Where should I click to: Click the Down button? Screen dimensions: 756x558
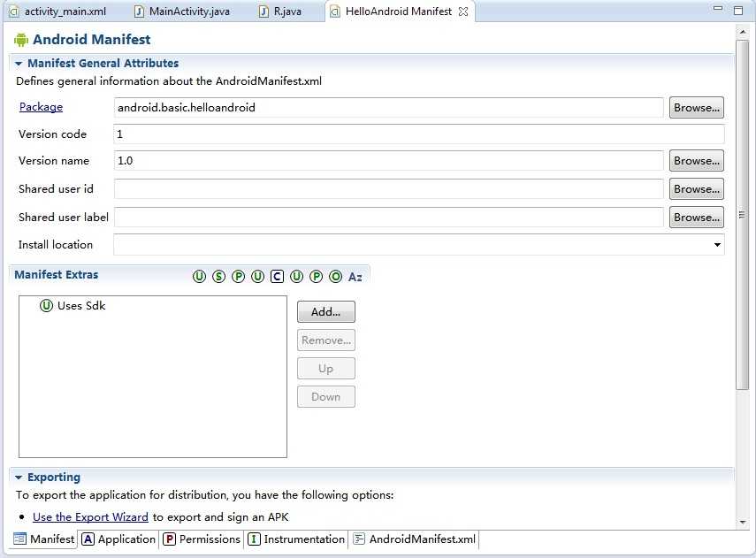pyautogui.click(x=326, y=397)
